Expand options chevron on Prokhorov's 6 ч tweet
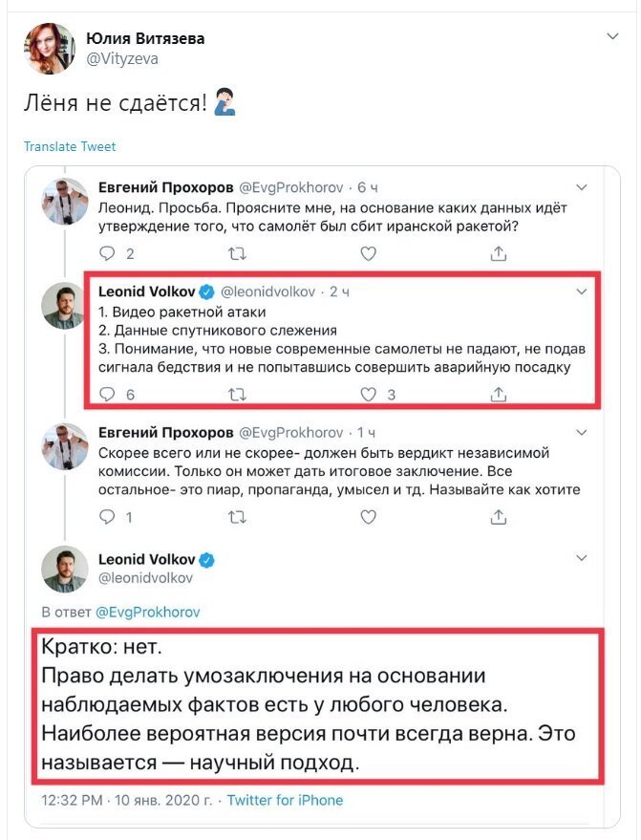 582,187
